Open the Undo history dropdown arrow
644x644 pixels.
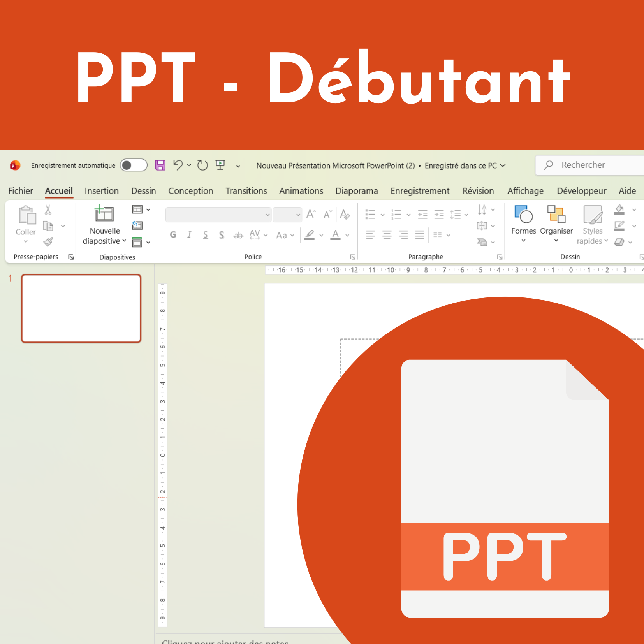pos(189,165)
